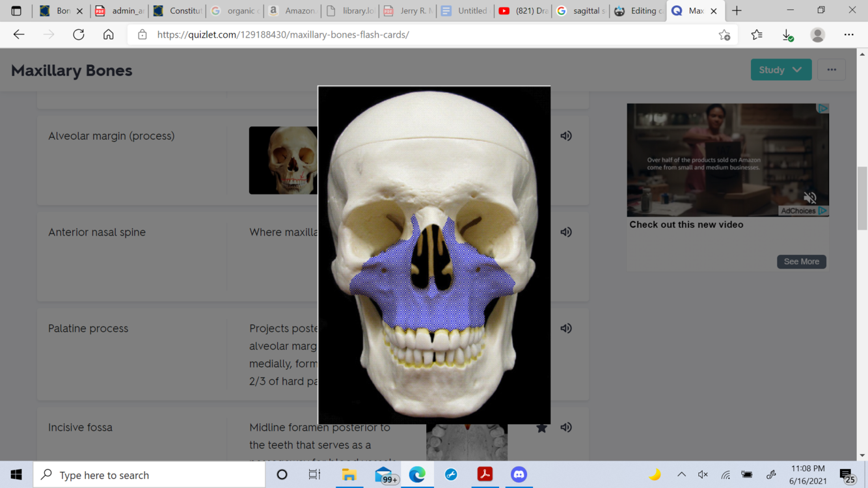Switch to the admin_a PDF tab
The height and width of the screenshot is (488, 868).
coord(120,11)
